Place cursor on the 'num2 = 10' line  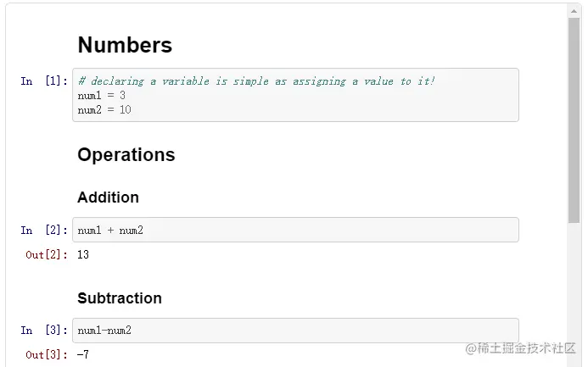pos(104,109)
